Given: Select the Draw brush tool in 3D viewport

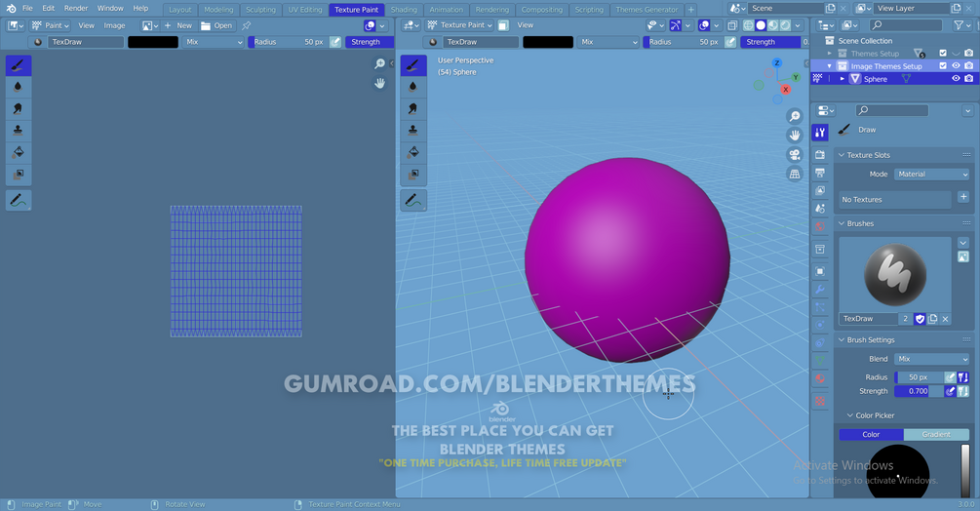Looking at the screenshot, I should pyautogui.click(x=413, y=65).
